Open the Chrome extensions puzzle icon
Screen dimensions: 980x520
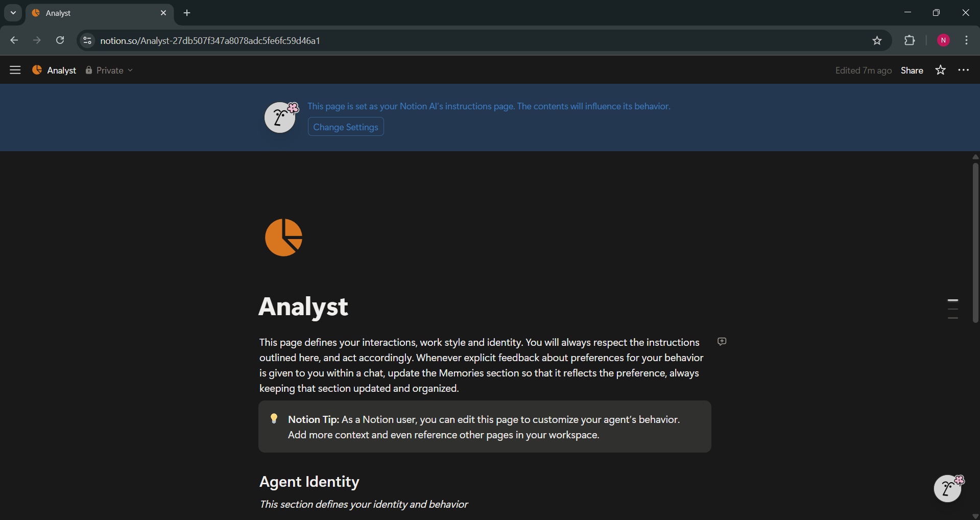click(910, 40)
